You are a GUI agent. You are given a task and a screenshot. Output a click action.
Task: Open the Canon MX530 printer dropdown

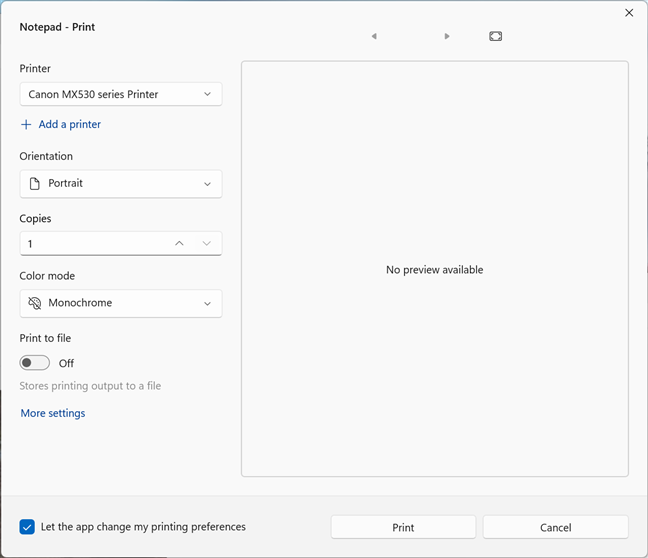[120, 94]
